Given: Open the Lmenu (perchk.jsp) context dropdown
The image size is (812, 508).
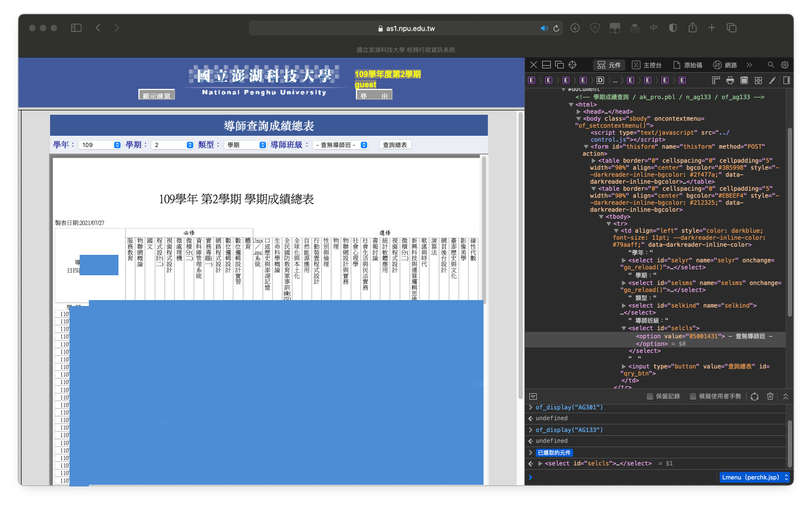Looking at the screenshot, I should 755,477.
